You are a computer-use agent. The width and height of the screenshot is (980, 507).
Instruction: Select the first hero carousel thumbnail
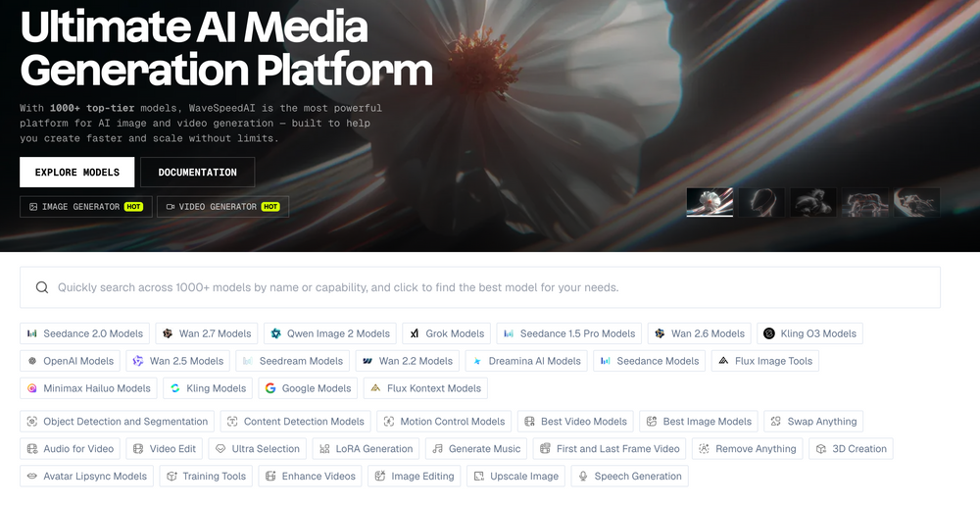(710, 202)
